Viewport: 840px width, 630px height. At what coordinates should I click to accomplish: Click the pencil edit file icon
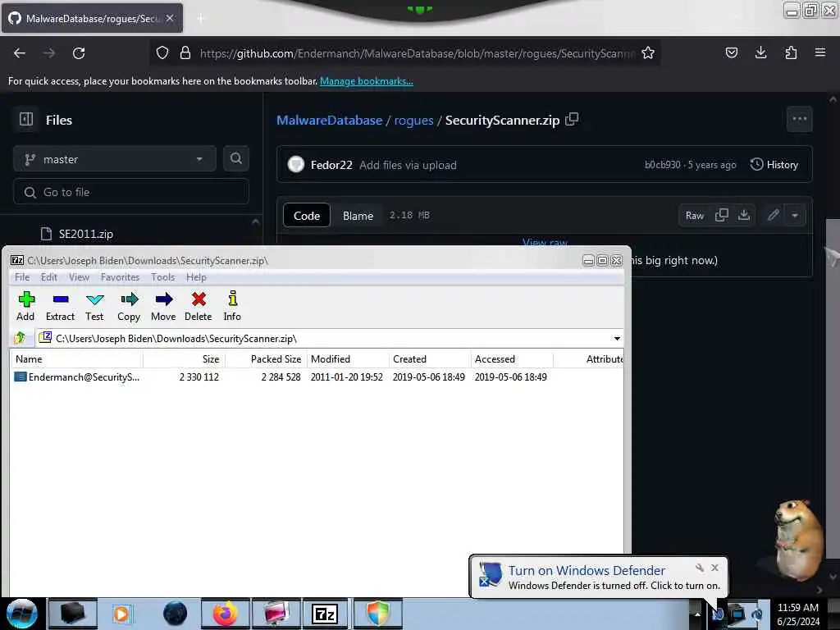click(773, 216)
